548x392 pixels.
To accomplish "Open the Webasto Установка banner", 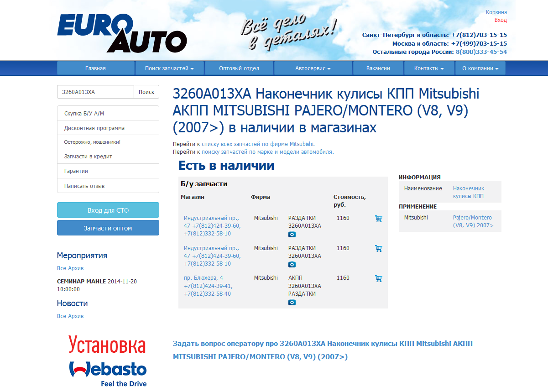I will 108,361.
